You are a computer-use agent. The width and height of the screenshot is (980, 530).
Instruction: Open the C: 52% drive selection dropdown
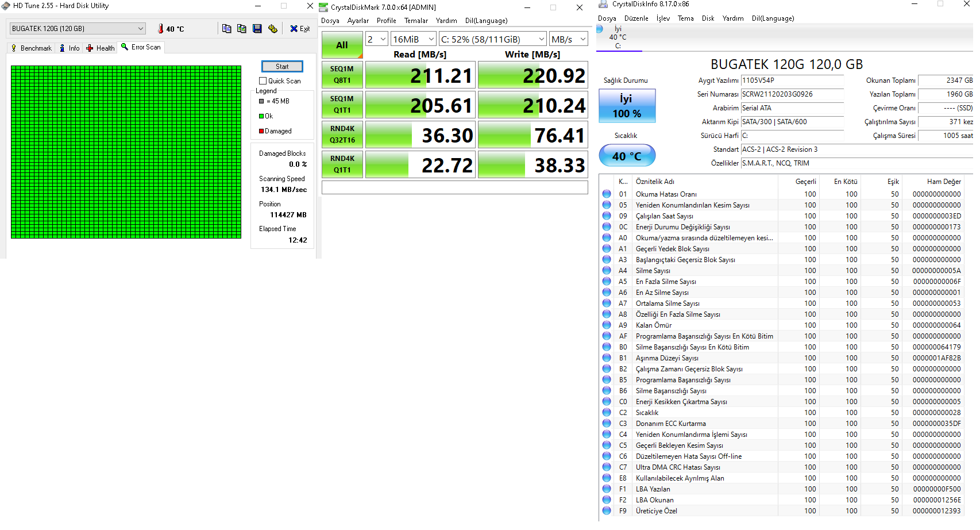[493, 39]
